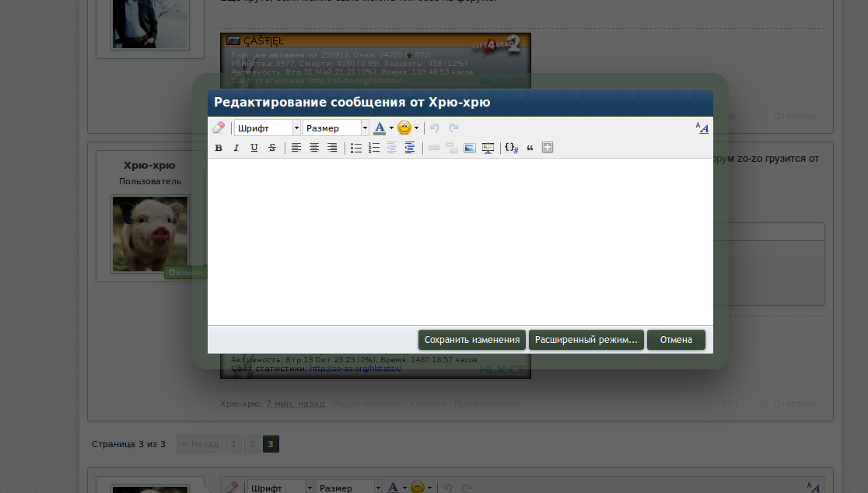
Task: Click the eraser remove-formatting icon
Action: point(218,128)
